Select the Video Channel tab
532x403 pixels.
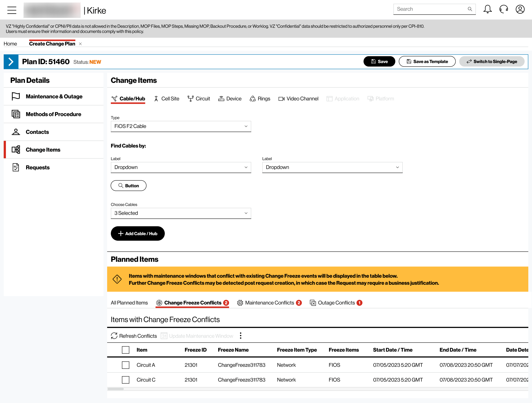(298, 99)
